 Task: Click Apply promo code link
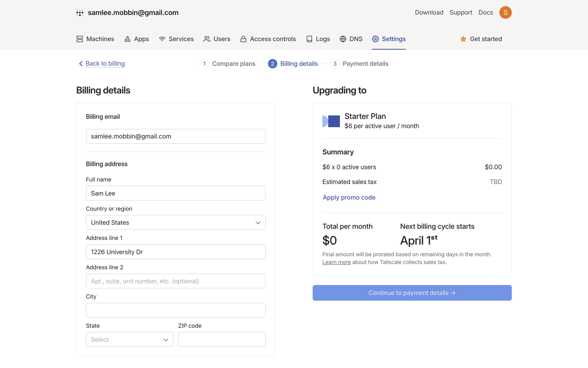[x=349, y=197]
